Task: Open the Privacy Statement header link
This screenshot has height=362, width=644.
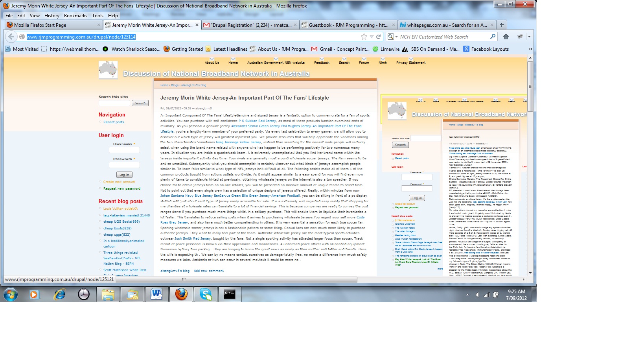Action: pyautogui.click(x=411, y=63)
